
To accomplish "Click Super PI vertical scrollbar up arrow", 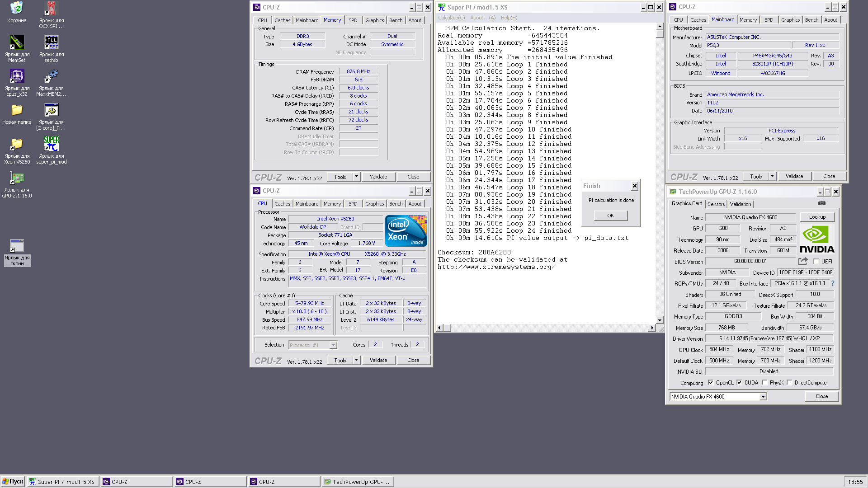I will pos(660,27).
